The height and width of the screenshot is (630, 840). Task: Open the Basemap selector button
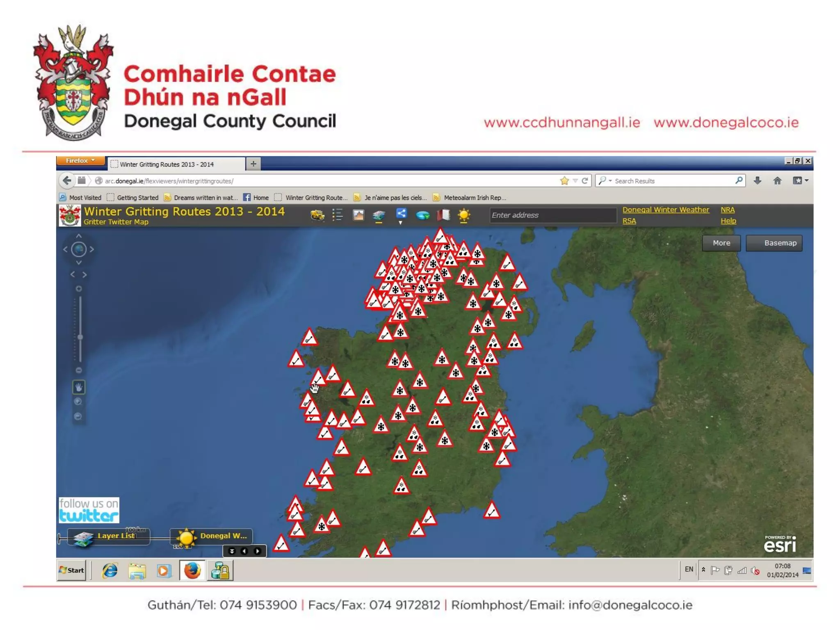click(x=774, y=243)
